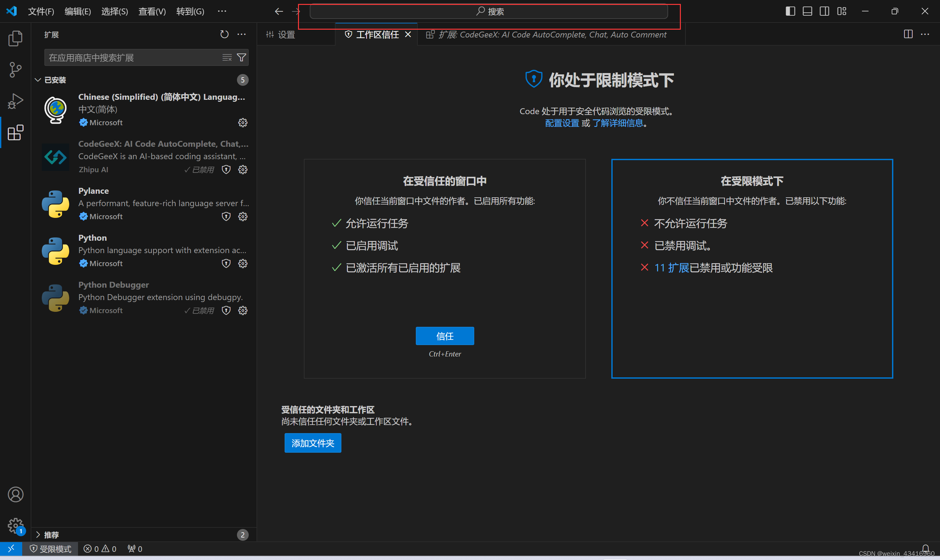This screenshot has height=560, width=940.
Task: Click the forwarded ports status indicator
Action: pyautogui.click(x=135, y=549)
